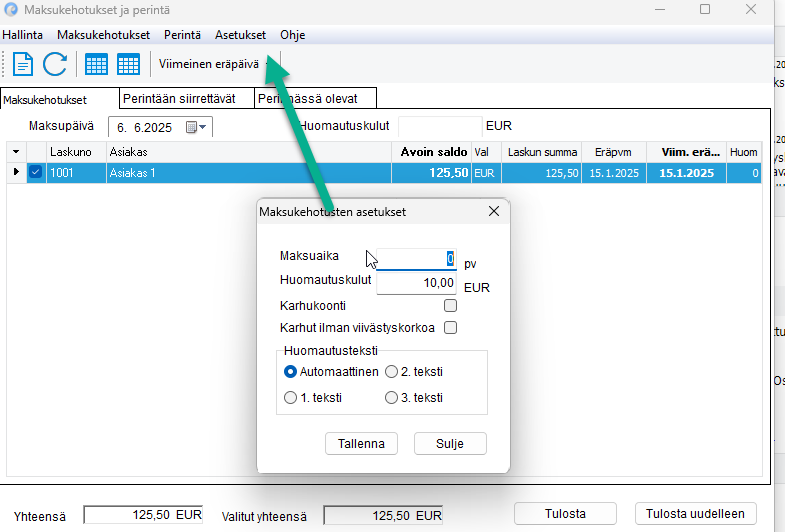Enable Karhut ilman viivästyskorkoa checkbox
The height and width of the screenshot is (532, 785).
tap(450, 328)
